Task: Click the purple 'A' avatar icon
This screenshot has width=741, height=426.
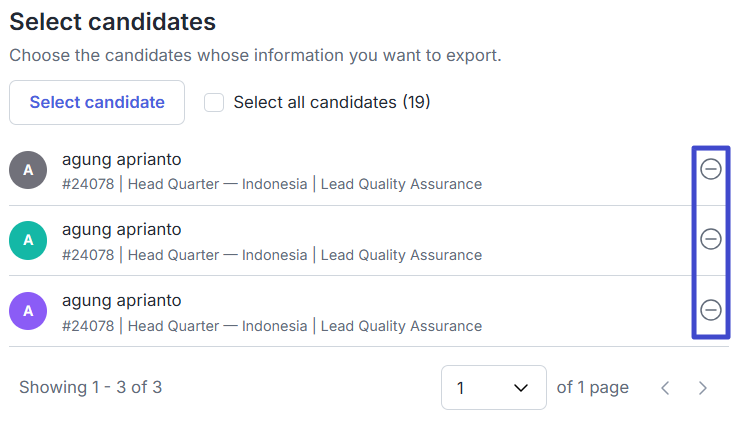Action: 28,311
